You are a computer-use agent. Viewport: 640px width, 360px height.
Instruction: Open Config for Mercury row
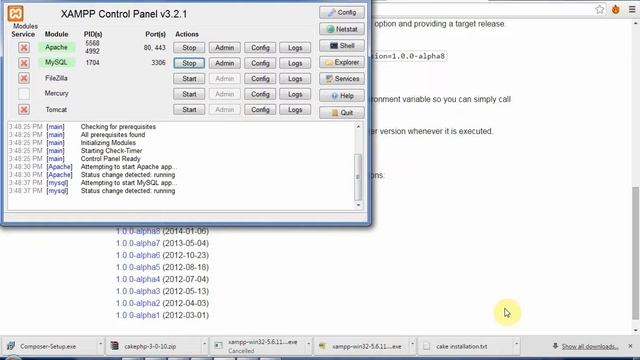click(x=260, y=94)
